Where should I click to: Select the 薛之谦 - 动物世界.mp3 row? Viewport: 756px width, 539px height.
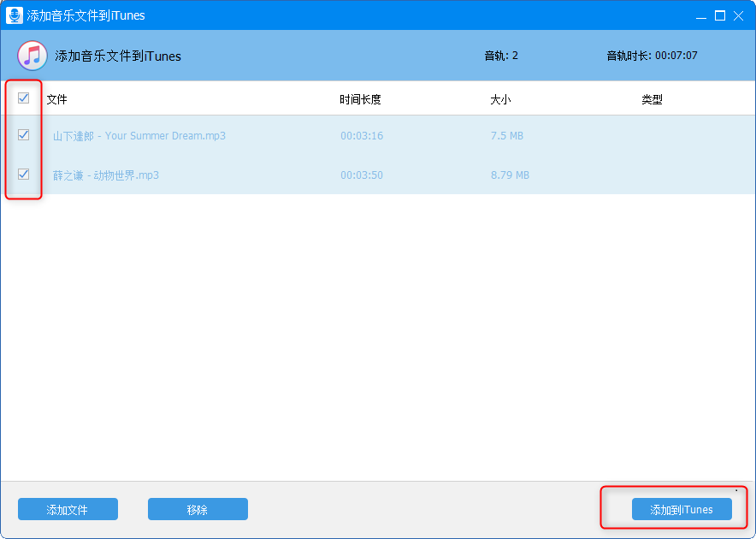(x=378, y=175)
